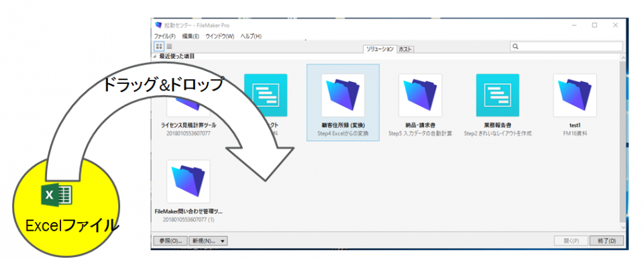Switch to grid icon view
Viewport: 644px width, 259px height.
point(159,46)
